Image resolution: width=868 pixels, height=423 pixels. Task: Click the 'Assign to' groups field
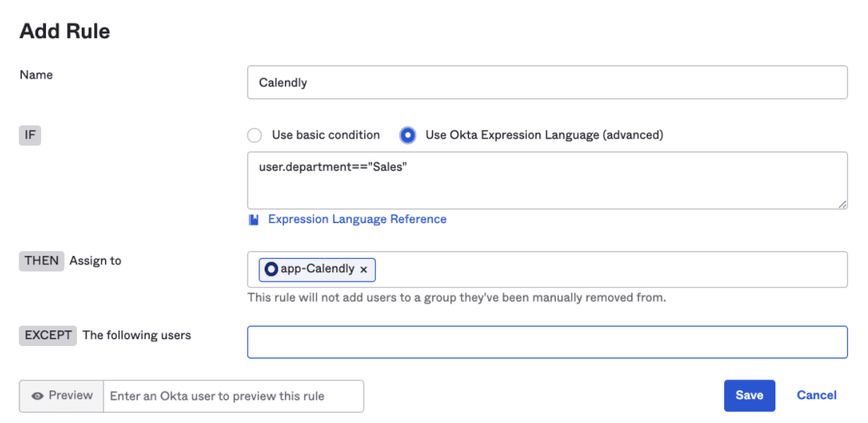(547, 269)
